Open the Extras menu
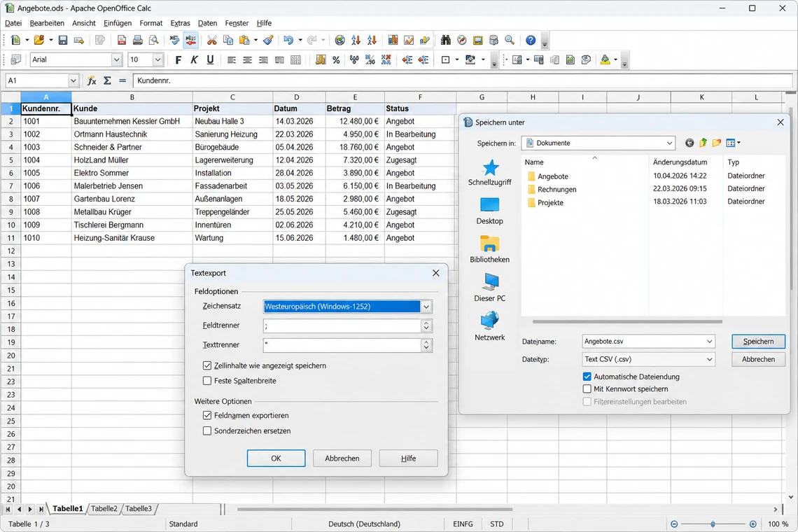This screenshot has width=798, height=532. (180, 23)
